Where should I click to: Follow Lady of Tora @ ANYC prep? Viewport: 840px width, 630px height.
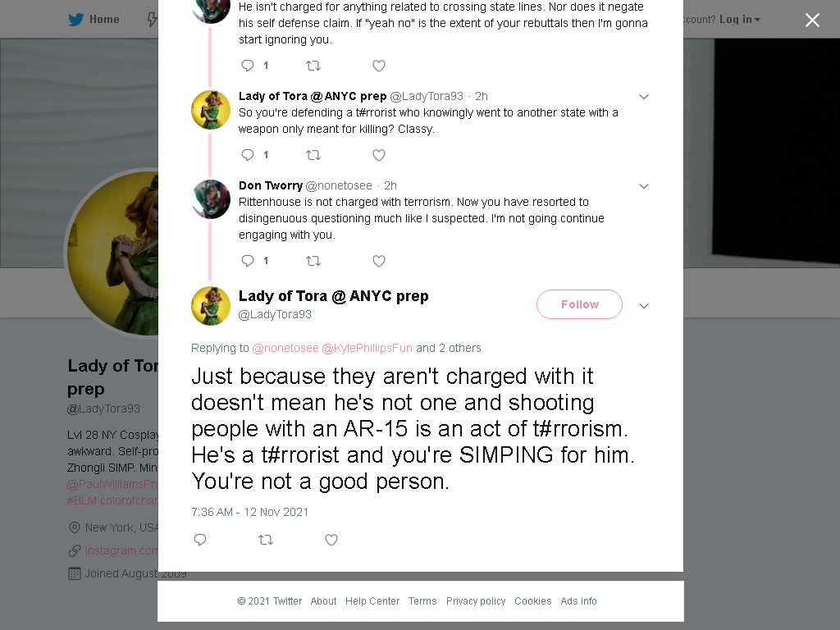pyautogui.click(x=579, y=304)
